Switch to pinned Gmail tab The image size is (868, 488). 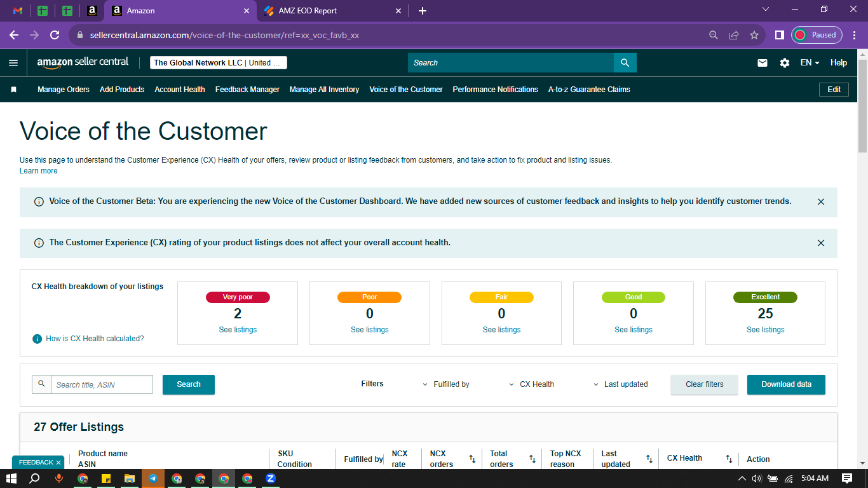[18, 11]
